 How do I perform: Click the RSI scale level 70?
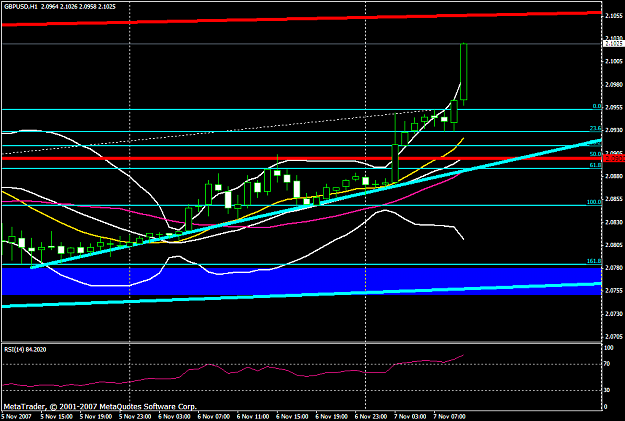[x=607, y=364]
